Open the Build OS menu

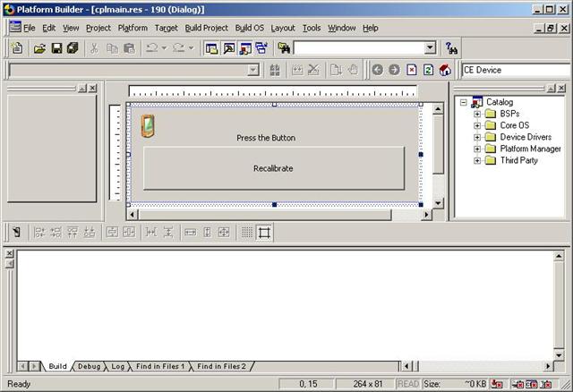click(x=250, y=28)
